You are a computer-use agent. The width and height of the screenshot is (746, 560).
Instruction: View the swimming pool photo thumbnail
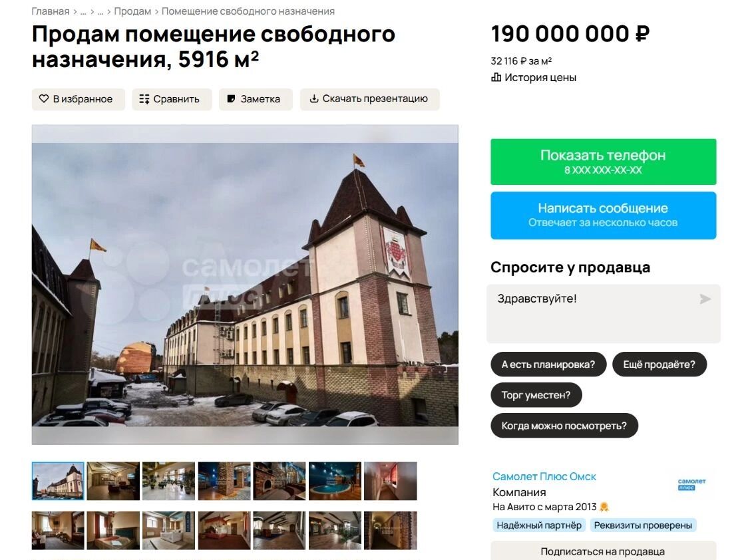[335, 481]
